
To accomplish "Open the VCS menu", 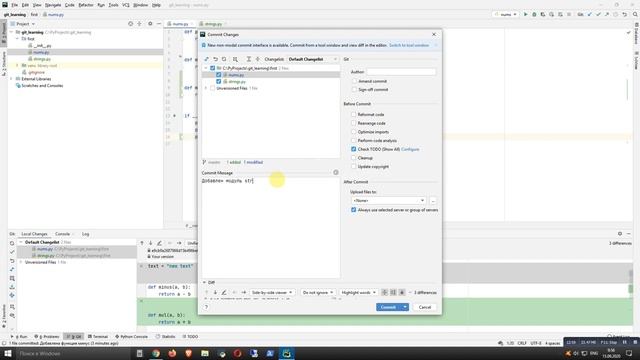I will pyautogui.click(x=126, y=5).
